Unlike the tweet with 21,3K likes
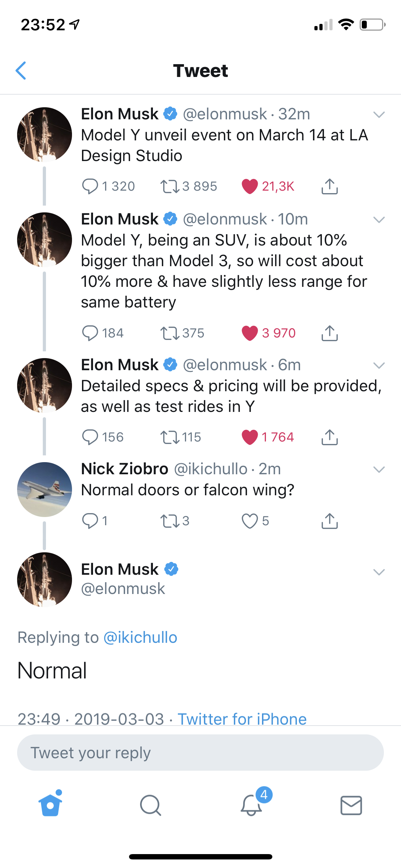The image size is (401, 868). 250,186
